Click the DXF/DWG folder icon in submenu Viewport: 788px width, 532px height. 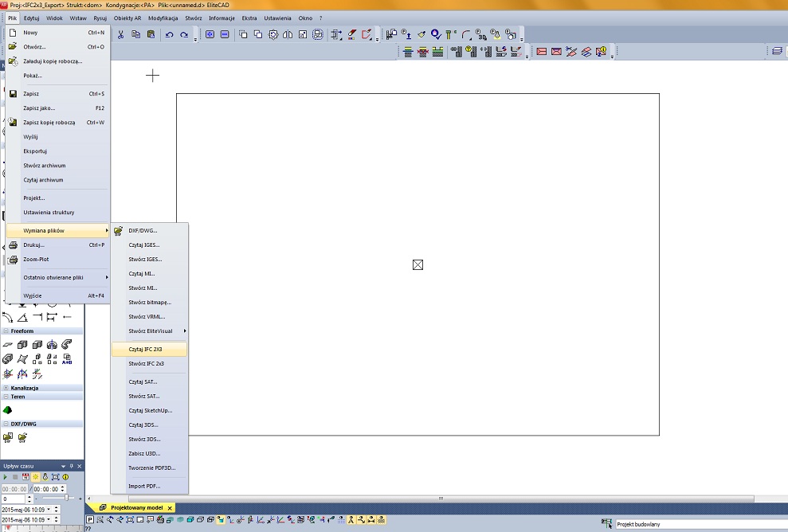pos(118,231)
